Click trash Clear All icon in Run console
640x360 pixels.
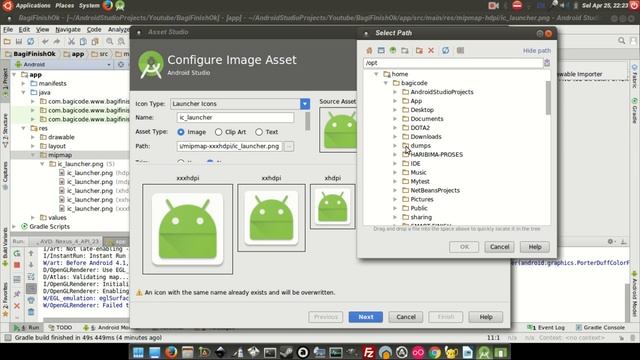click(31, 312)
